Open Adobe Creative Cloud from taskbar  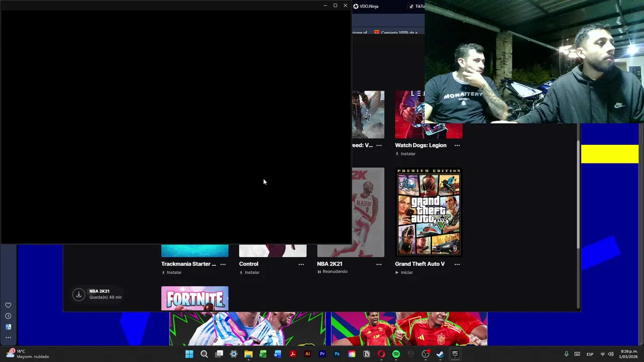coord(352,354)
